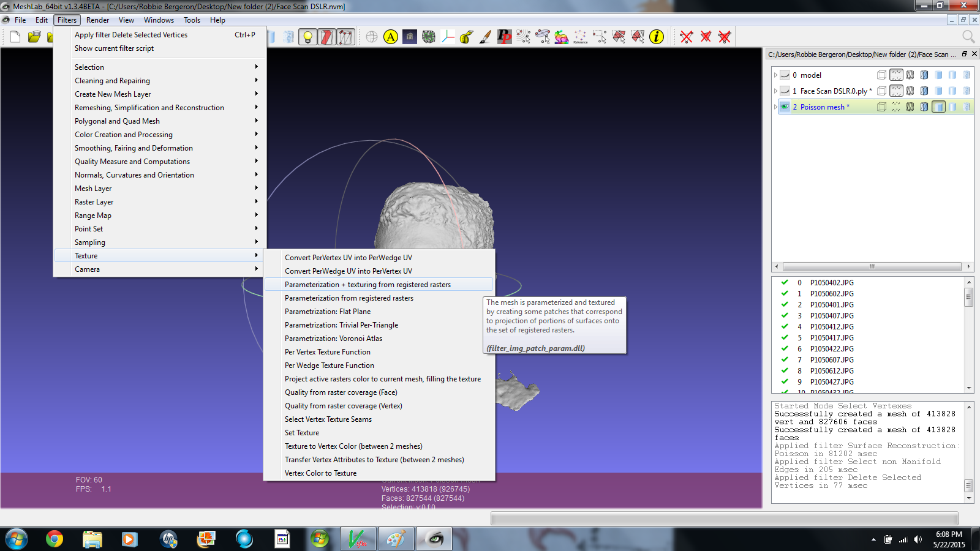Click log panel vertical scrollbar thumb

[x=969, y=485]
